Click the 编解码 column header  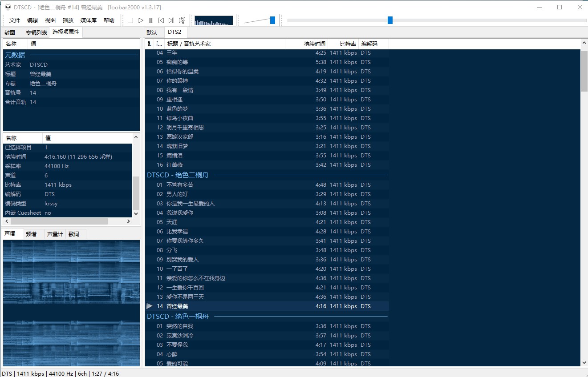(x=373, y=44)
